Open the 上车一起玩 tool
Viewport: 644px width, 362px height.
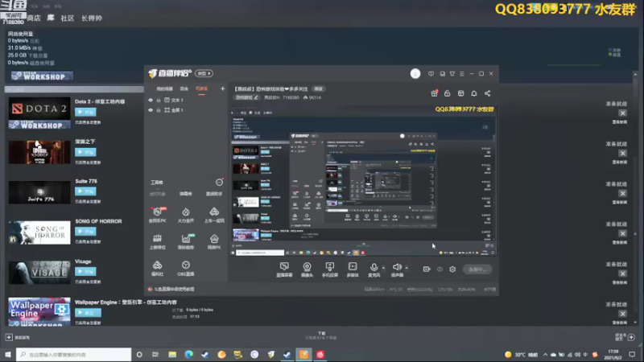pos(214,215)
